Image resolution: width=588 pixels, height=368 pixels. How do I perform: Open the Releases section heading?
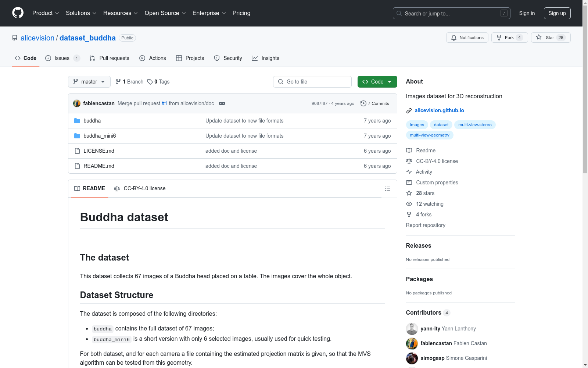tap(419, 245)
